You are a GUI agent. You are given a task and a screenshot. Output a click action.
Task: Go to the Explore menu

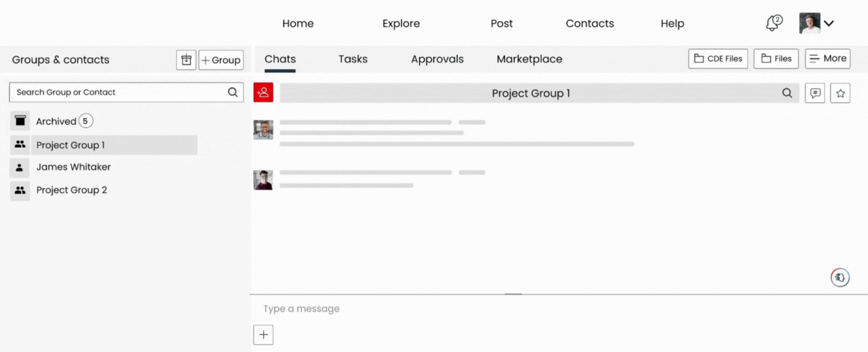(400, 24)
